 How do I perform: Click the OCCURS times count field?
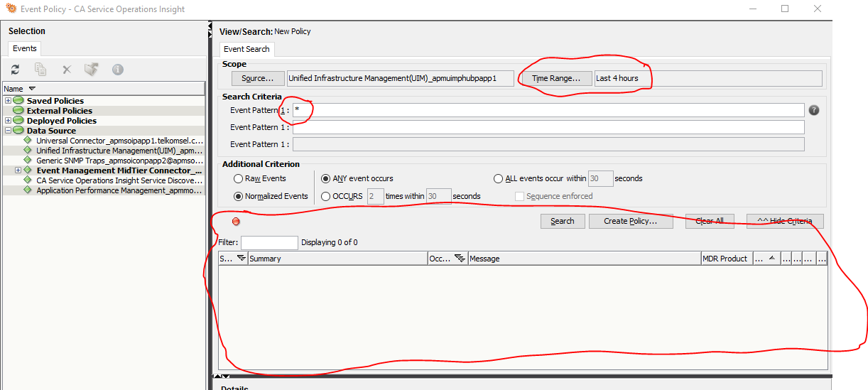point(376,196)
